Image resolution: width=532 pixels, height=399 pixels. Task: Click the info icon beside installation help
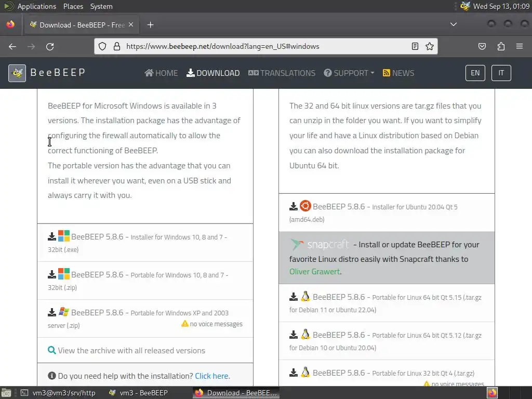pyautogui.click(x=52, y=376)
